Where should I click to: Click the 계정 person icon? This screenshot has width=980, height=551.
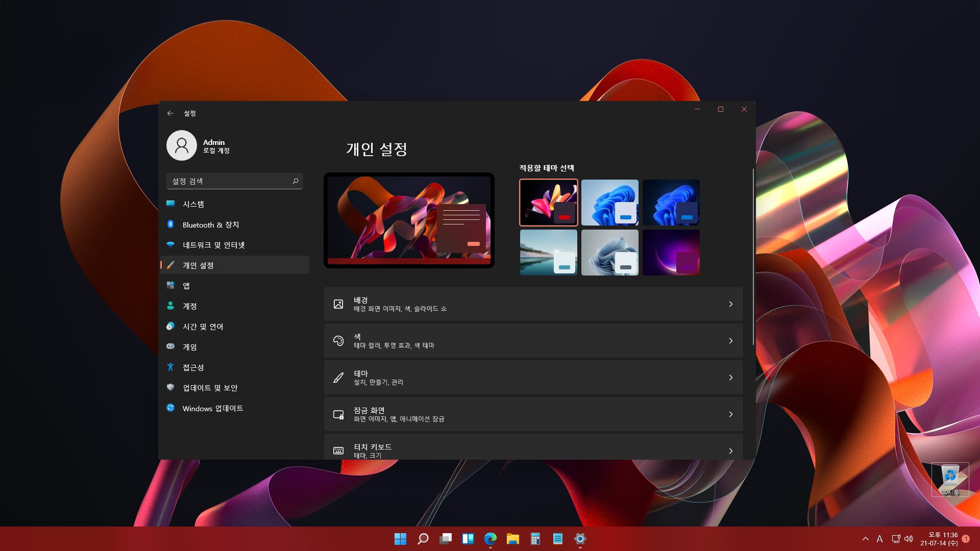click(170, 306)
